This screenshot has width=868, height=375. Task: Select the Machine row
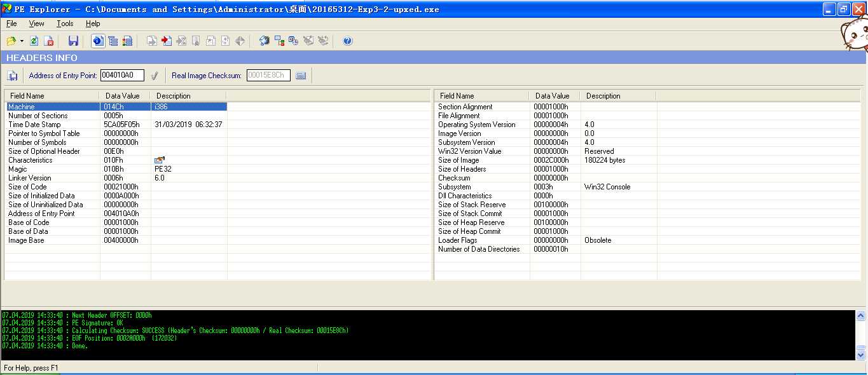pyautogui.click(x=116, y=107)
